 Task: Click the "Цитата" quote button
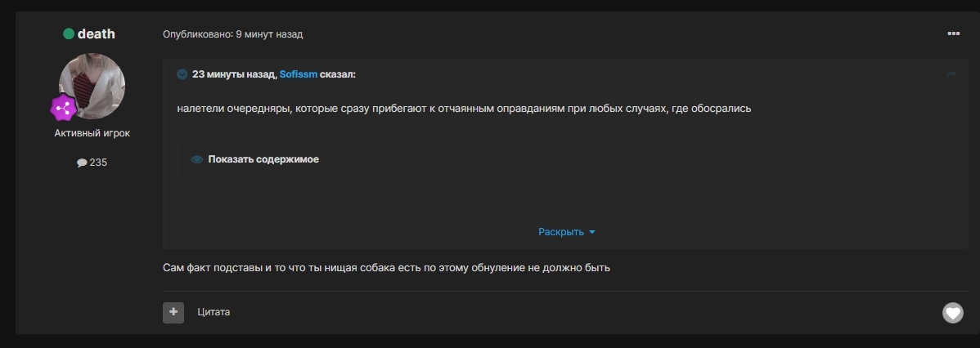[x=214, y=312]
